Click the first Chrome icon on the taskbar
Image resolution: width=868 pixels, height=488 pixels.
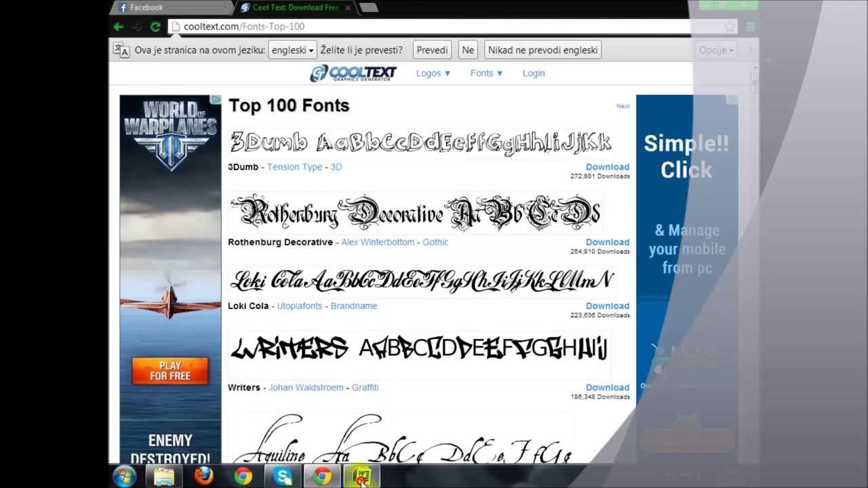[243, 476]
